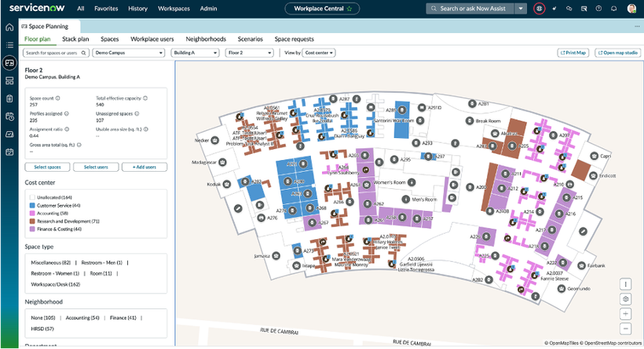This screenshot has width=644, height=349.
Task: Click the Print Map button
Action: point(573,53)
